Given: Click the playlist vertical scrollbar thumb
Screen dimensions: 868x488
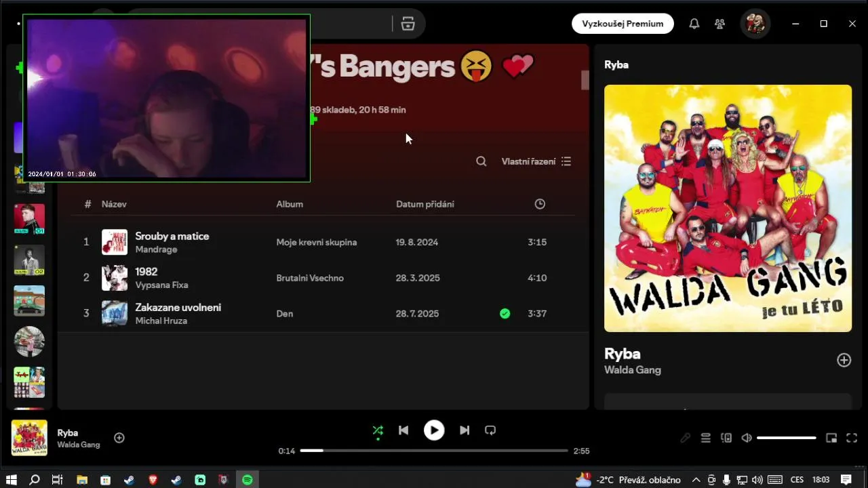Looking at the screenshot, I should [585, 80].
